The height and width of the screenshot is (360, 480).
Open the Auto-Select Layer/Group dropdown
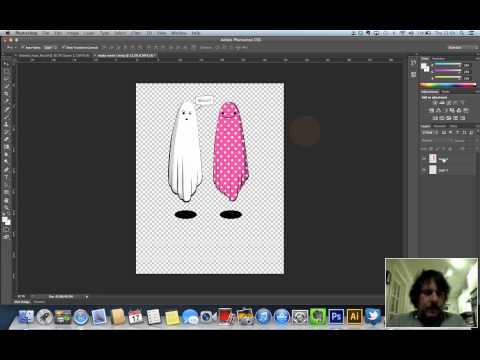[x=51, y=48]
